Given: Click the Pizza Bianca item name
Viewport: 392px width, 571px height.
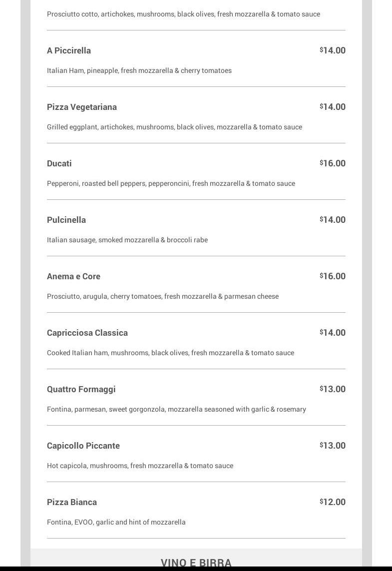Looking at the screenshot, I should pyautogui.click(x=72, y=502).
